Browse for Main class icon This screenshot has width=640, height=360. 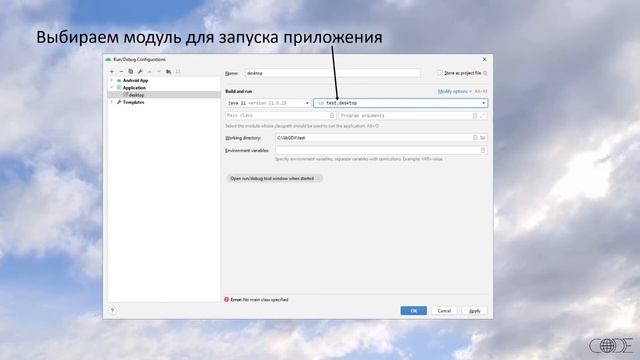click(331, 116)
